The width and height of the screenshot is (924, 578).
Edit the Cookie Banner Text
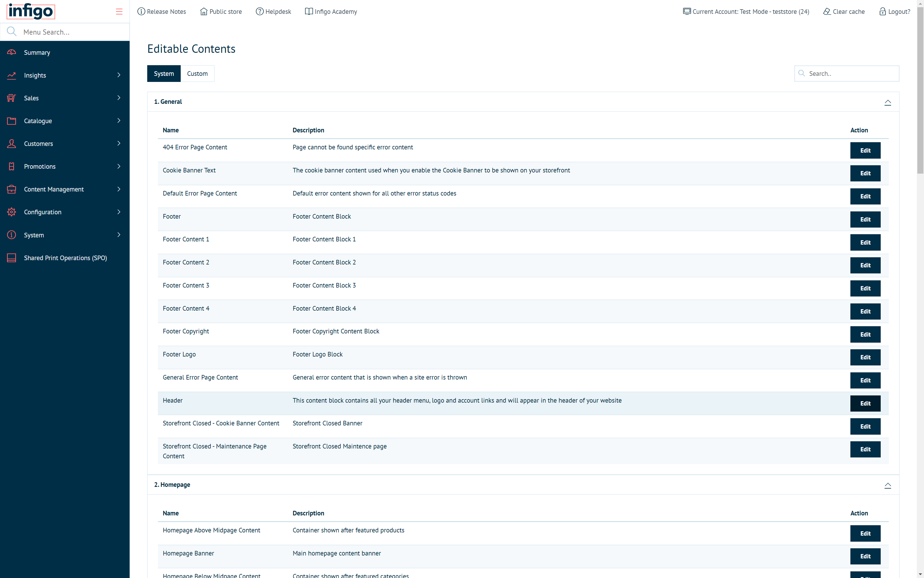(865, 173)
